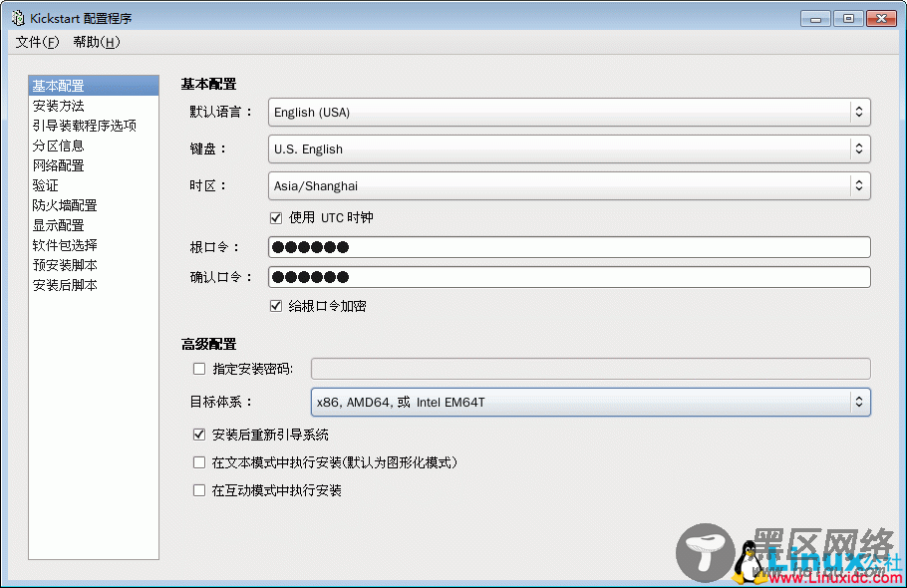Screen dimensions: 907x588
Task: Select 显示配置 in the sidebar
Action: pyautogui.click(x=94, y=225)
